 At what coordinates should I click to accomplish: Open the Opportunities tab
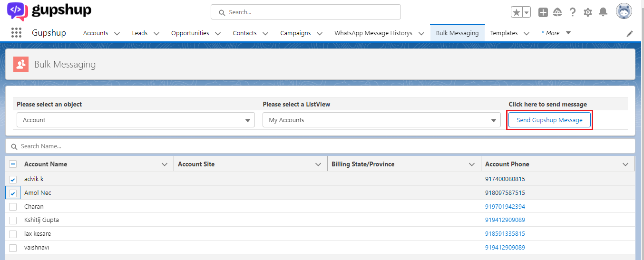click(x=190, y=33)
